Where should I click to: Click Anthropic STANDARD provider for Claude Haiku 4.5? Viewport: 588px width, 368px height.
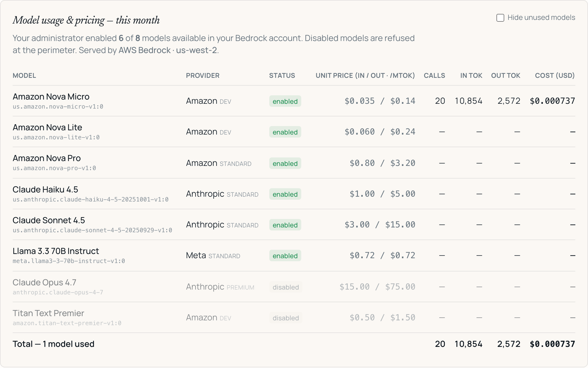(x=222, y=194)
